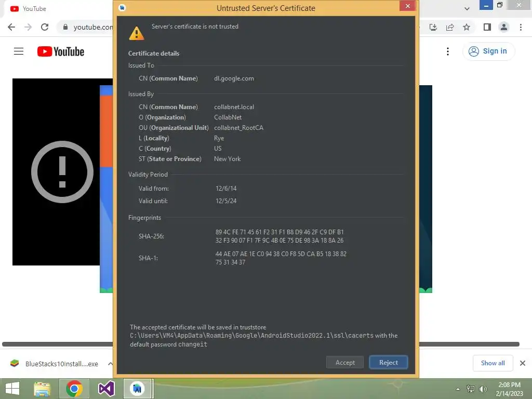The image size is (532, 399).
Task: Click the Rye locality value
Action: click(219, 138)
